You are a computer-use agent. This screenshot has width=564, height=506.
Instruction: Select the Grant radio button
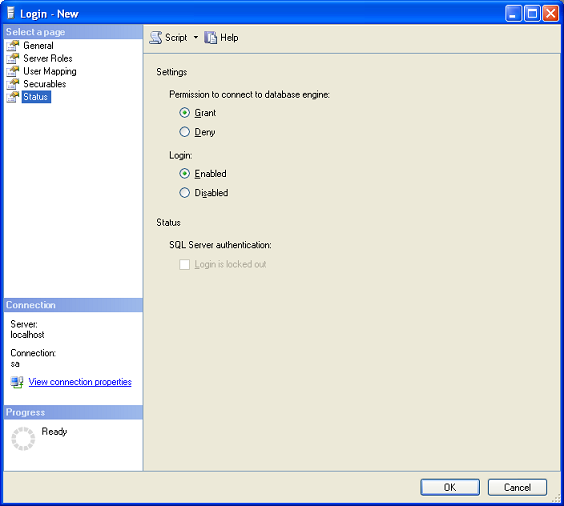[185, 113]
